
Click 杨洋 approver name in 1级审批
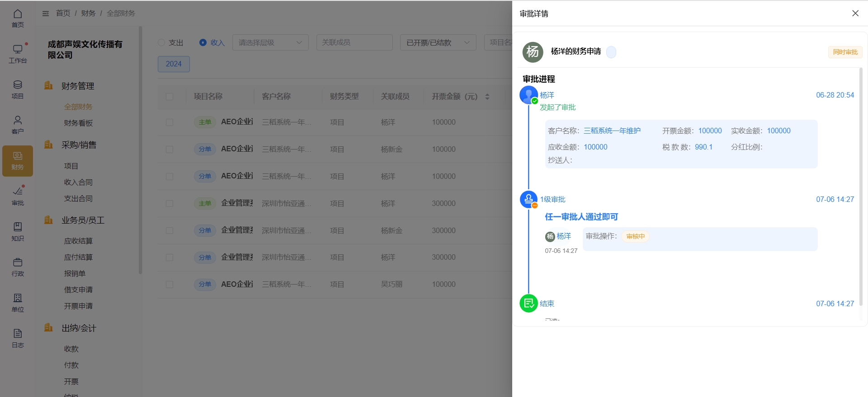tap(564, 236)
